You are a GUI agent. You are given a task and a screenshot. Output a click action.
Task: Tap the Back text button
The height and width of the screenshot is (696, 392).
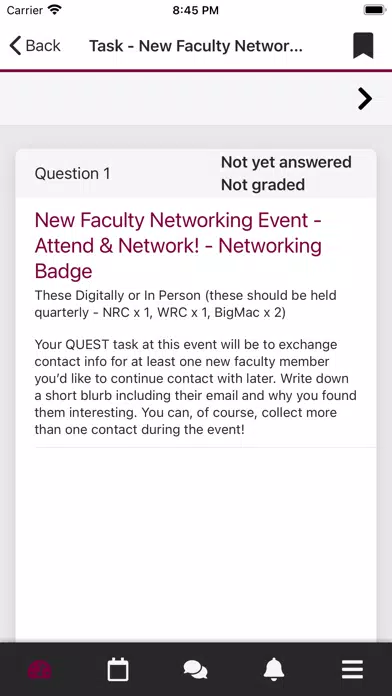(x=43, y=46)
